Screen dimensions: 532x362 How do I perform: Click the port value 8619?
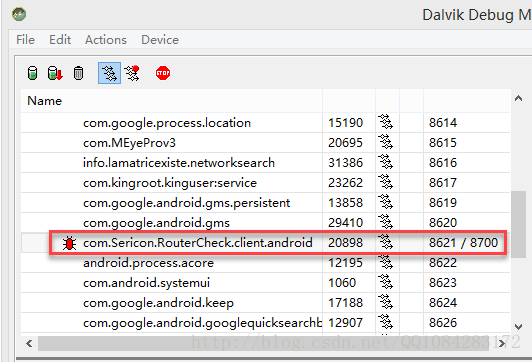[x=443, y=203]
